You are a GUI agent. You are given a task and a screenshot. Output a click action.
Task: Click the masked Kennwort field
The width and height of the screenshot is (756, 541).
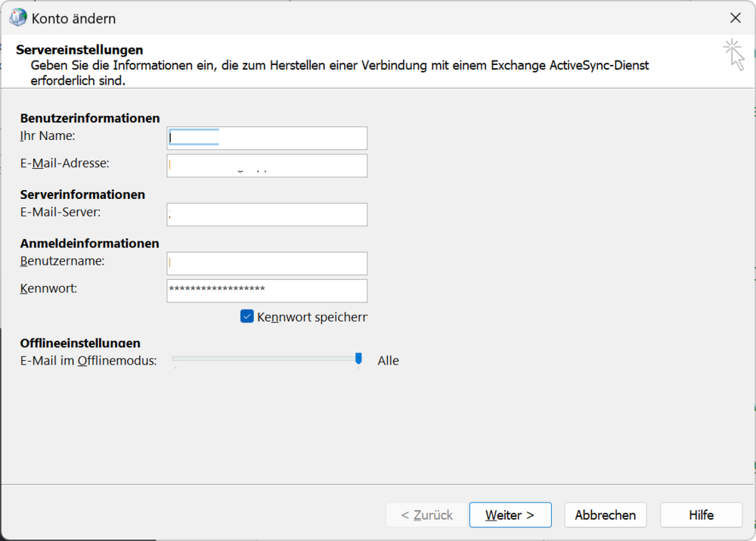(266, 291)
